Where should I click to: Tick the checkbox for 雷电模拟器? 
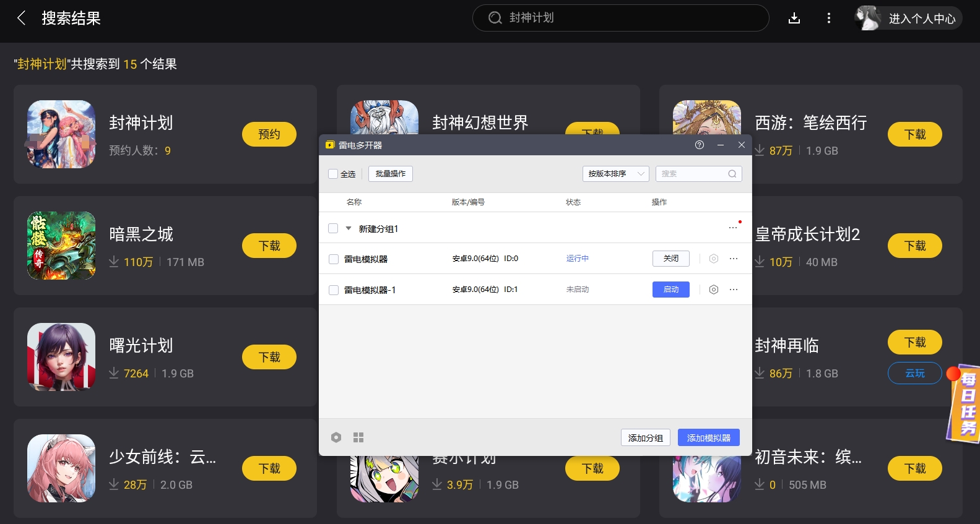tap(334, 259)
